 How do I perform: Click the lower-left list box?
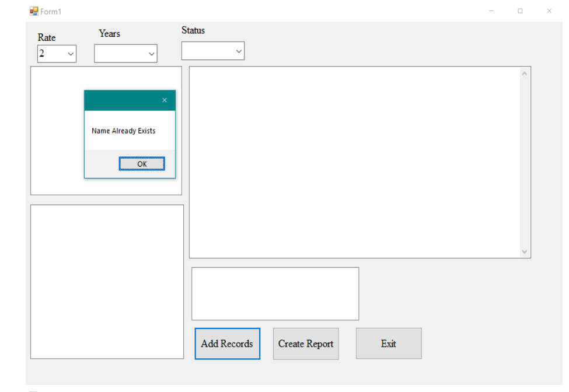click(x=106, y=280)
